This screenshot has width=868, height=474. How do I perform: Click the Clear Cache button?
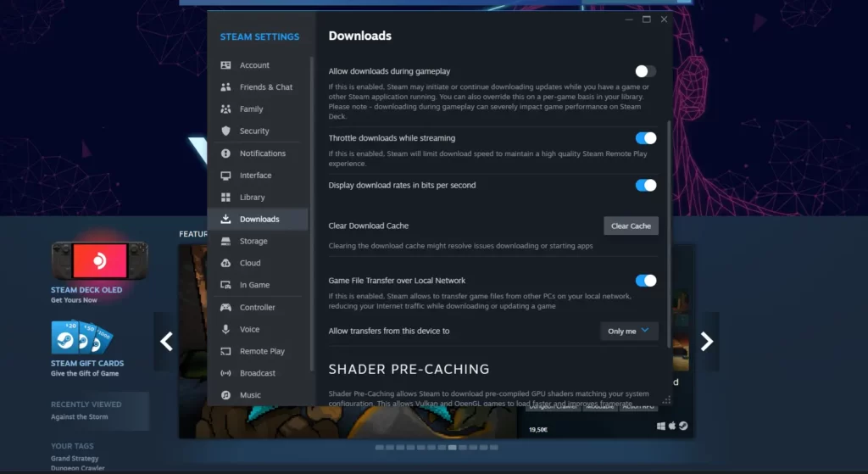point(631,226)
